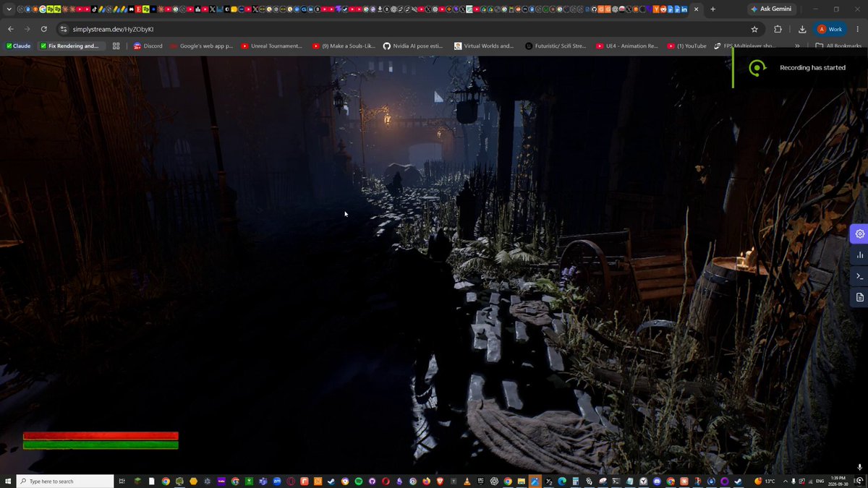This screenshot has width=868, height=488.
Task: Click the Ask Gemini button
Action: 773,9
